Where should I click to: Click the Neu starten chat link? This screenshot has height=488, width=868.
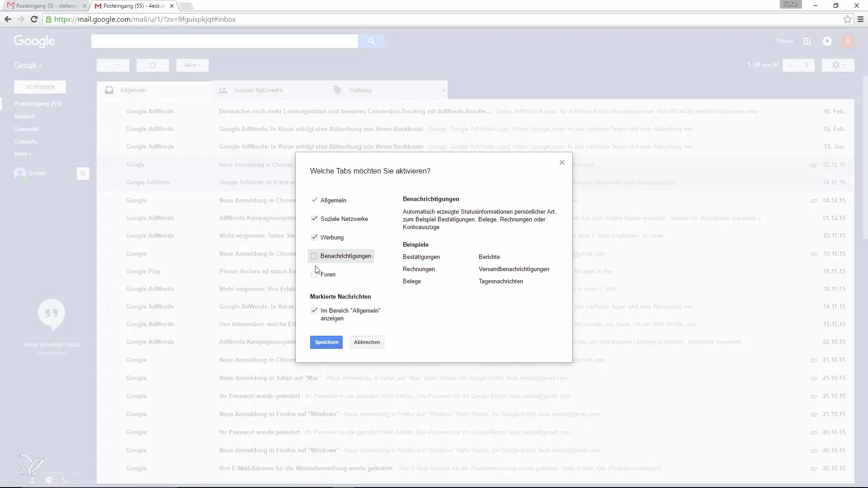(52, 353)
